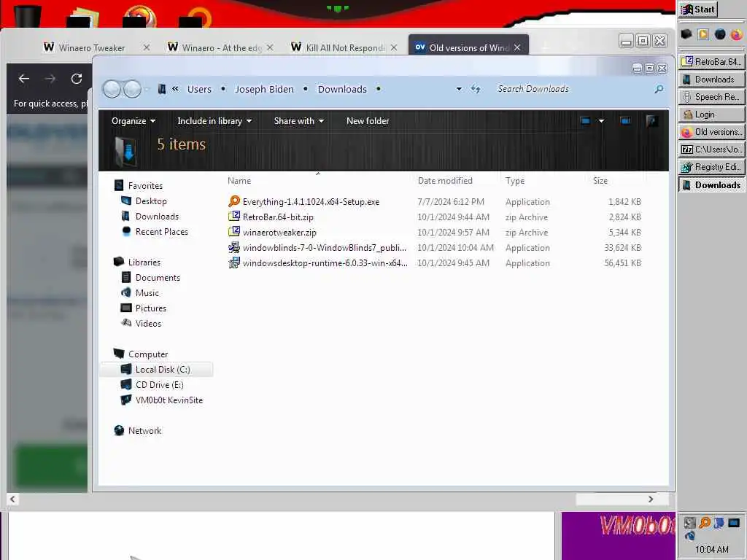Switch to Old versions taskbar item
The image size is (747, 560).
coord(712,132)
